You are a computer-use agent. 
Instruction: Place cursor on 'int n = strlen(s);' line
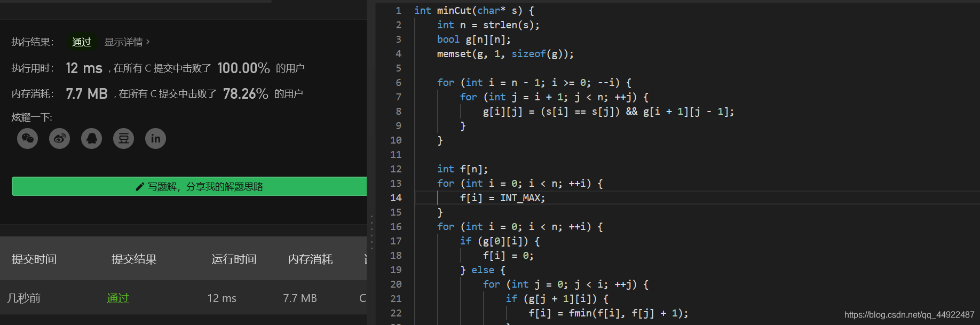pos(488,25)
